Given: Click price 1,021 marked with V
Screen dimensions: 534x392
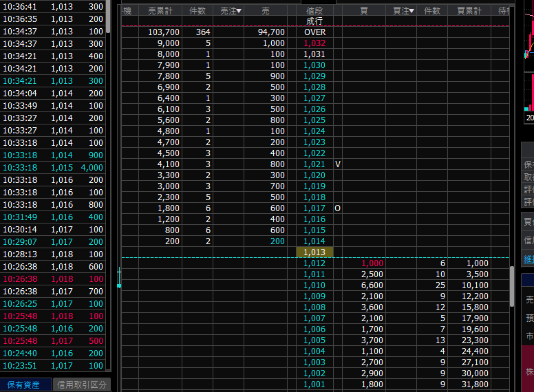Looking at the screenshot, I should tap(314, 164).
